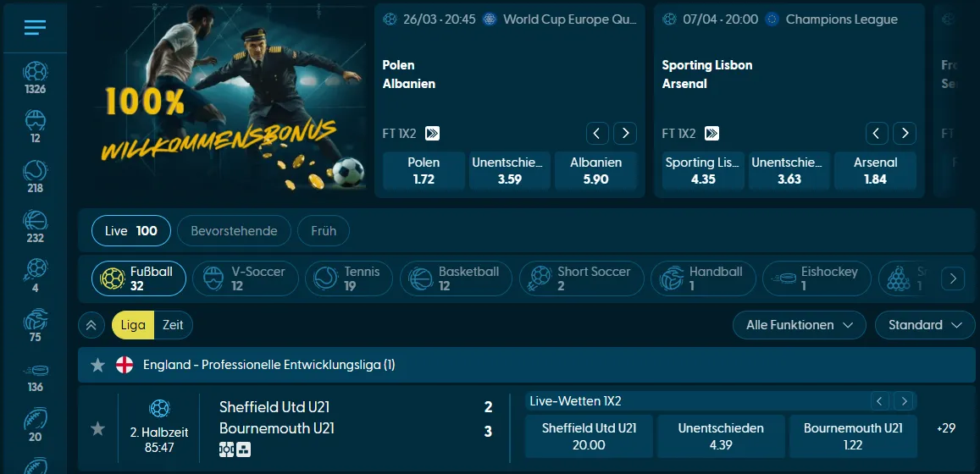Viewport: 980px width, 474px height.
Task: Open +29 additional markets for Sheffield match
Action: pyautogui.click(x=946, y=428)
